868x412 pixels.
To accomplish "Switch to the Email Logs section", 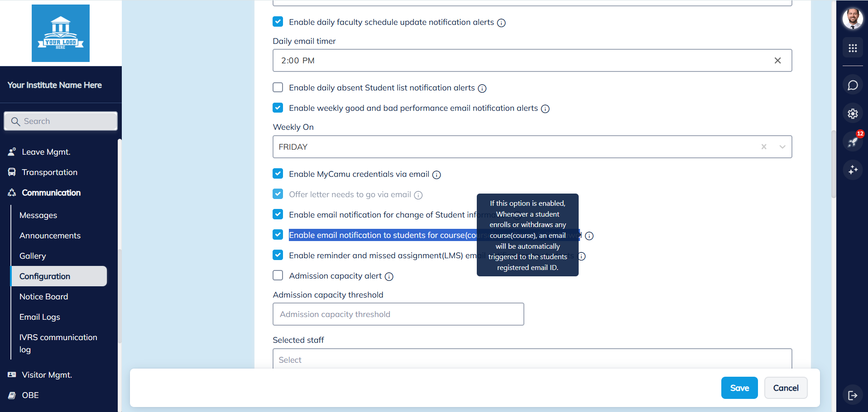I will pos(39,317).
